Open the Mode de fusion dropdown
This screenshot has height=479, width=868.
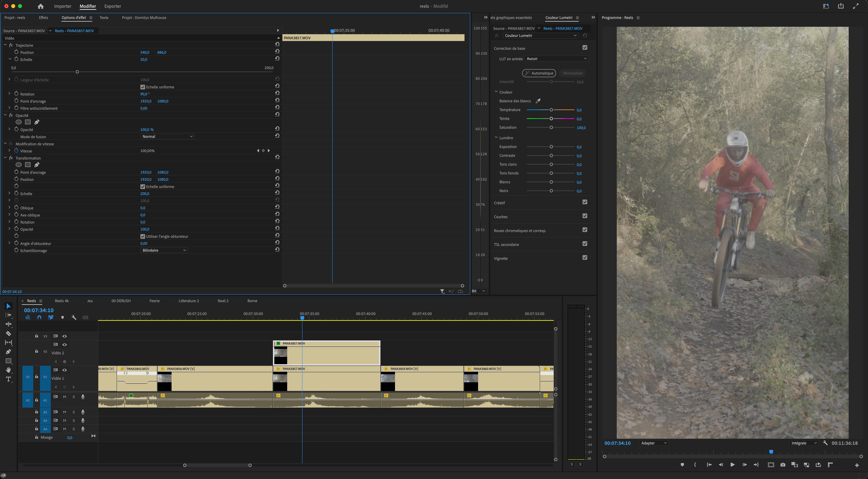coord(167,136)
